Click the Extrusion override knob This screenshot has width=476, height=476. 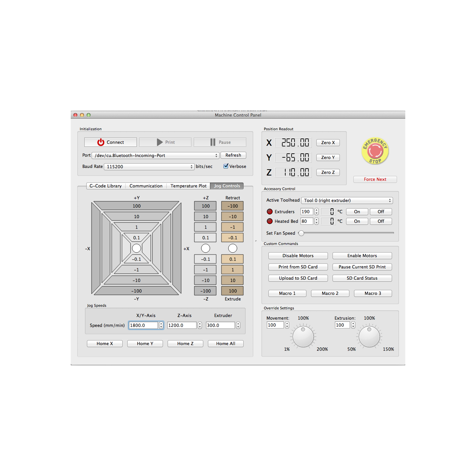[x=369, y=337]
